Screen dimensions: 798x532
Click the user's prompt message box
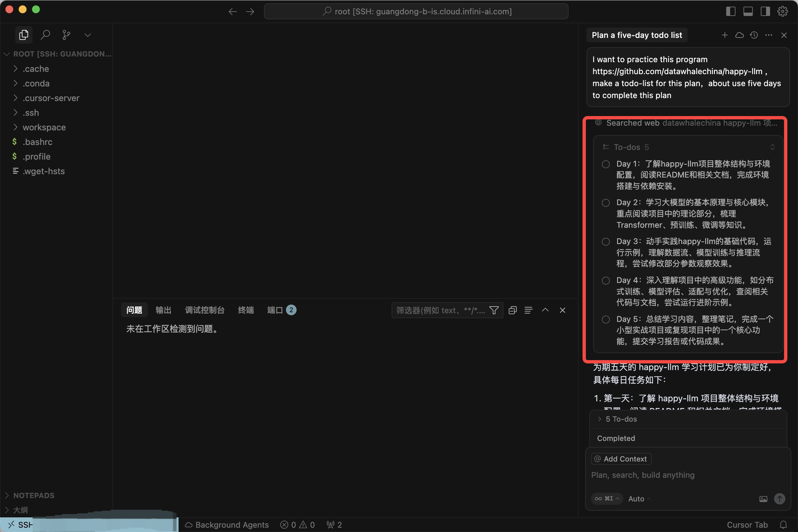(688, 77)
